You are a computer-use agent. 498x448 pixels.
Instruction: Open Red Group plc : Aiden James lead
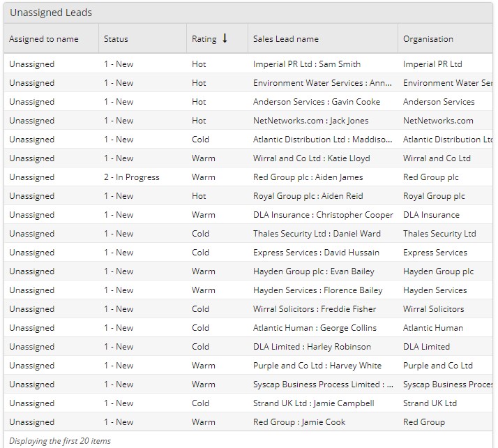[x=308, y=177]
